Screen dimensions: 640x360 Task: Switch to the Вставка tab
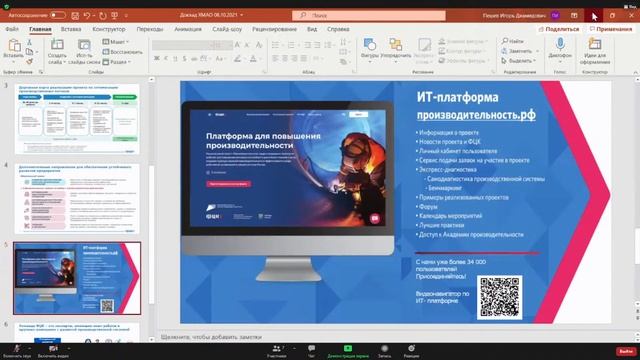click(71, 29)
